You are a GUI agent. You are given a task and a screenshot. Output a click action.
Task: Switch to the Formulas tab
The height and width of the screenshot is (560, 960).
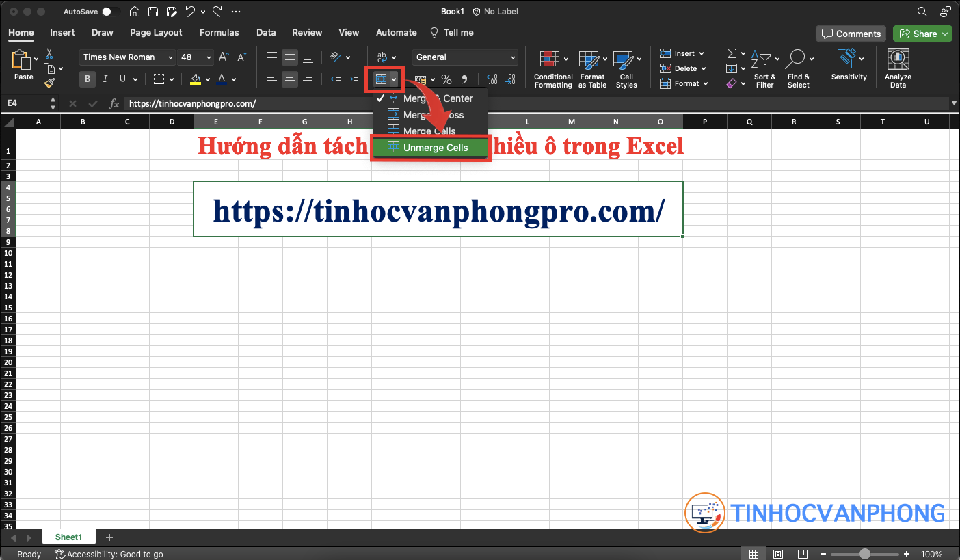coord(219,32)
